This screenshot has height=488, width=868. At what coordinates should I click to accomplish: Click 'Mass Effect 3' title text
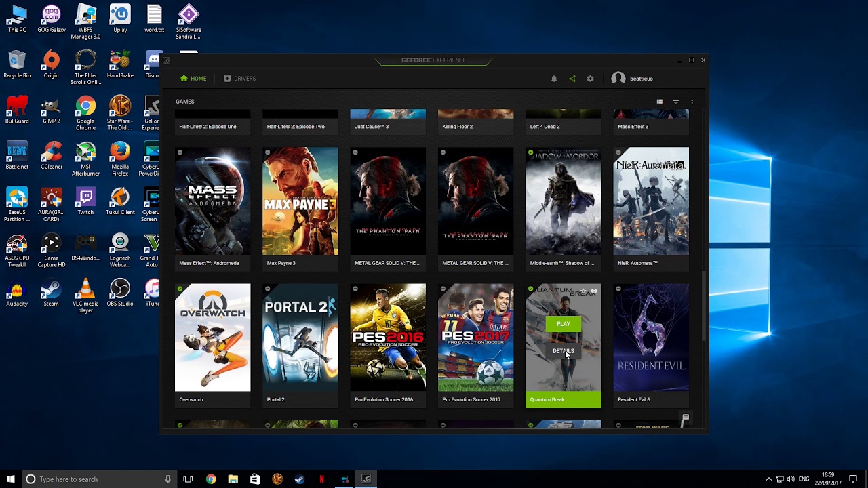pyautogui.click(x=633, y=127)
